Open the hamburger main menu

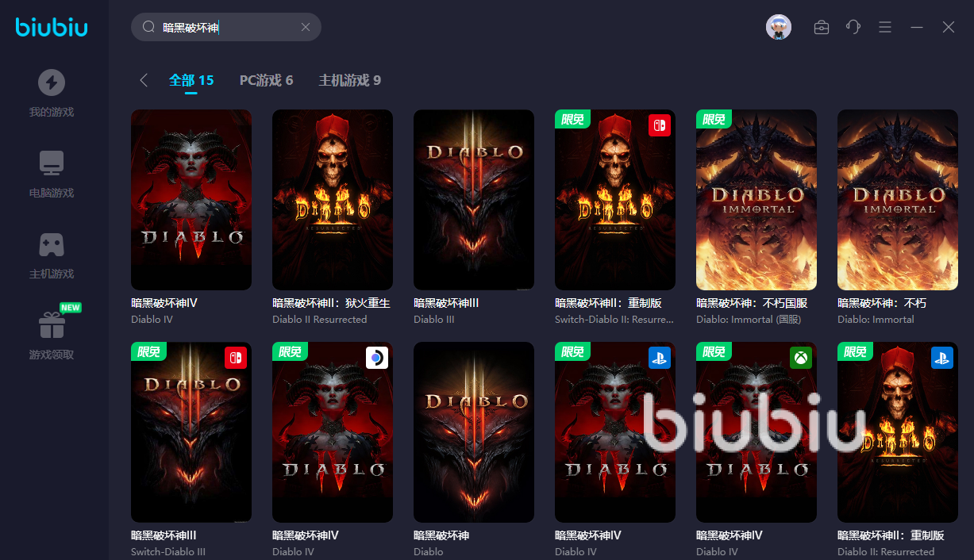click(x=885, y=27)
